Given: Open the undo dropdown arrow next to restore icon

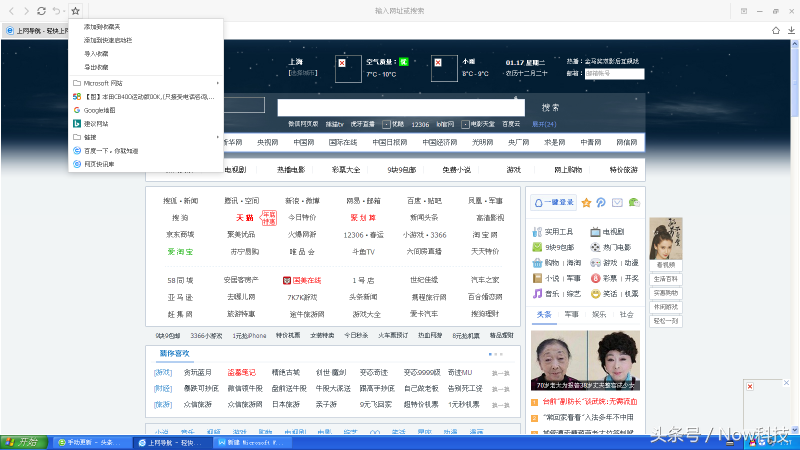Looking at the screenshot, I should [64, 11].
